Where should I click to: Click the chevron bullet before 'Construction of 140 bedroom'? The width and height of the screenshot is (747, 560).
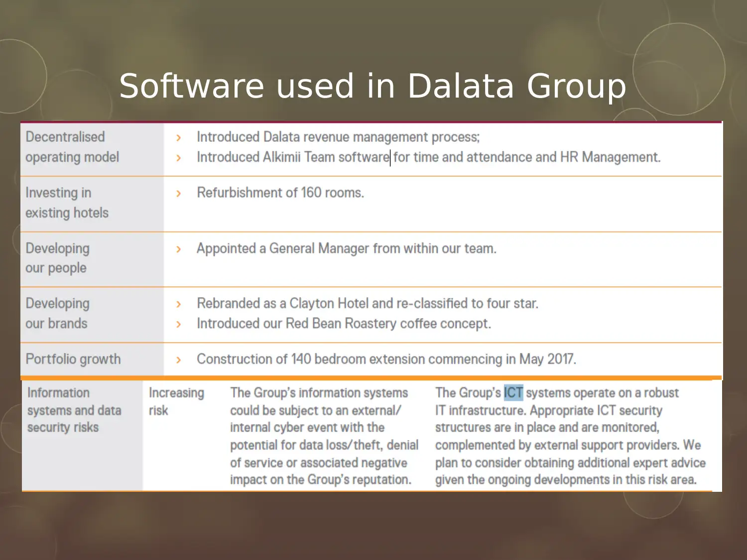[179, 360]
